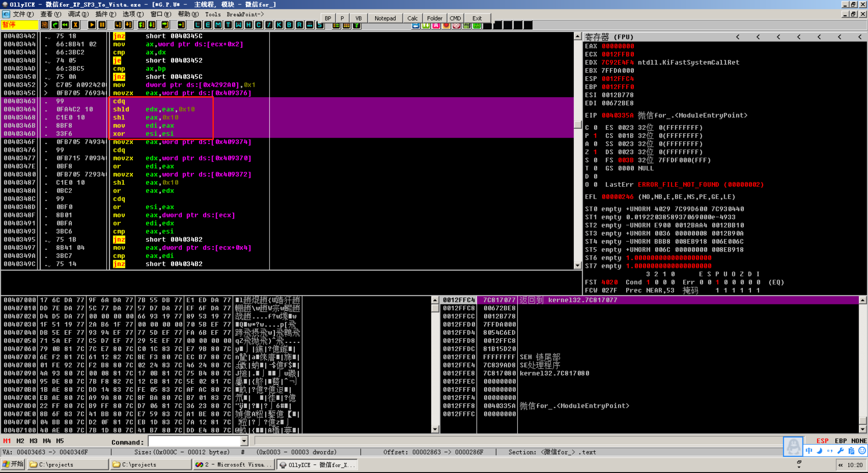Close the debugged program with the X icon

click(x=75, y=25)
